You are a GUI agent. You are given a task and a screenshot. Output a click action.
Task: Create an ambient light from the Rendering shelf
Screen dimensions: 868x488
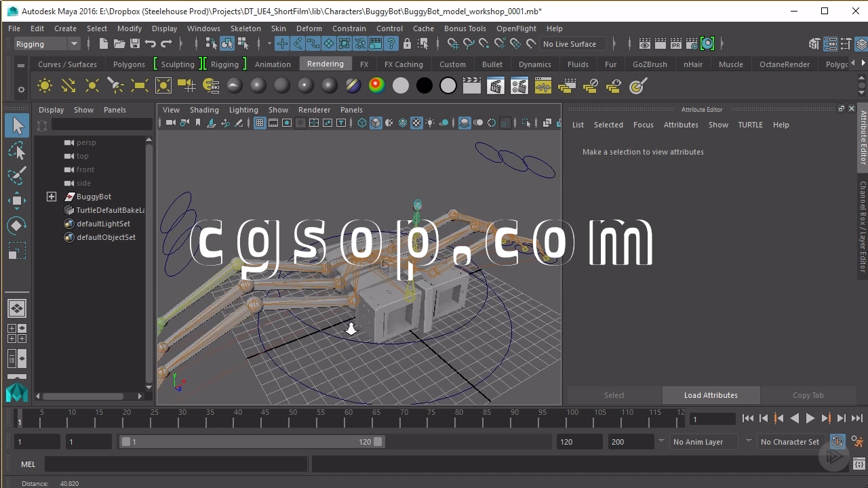point(45,86)
